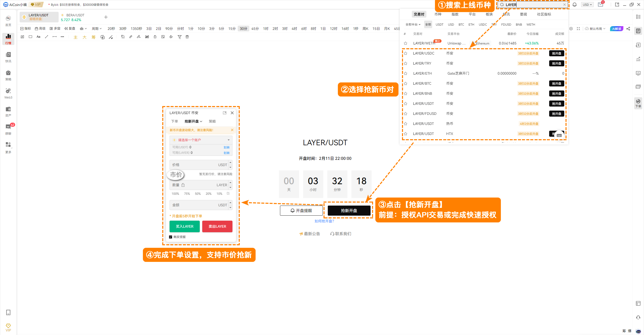
Task: Click the 买入LAYER buy button
Action: (x=185, y=226)
